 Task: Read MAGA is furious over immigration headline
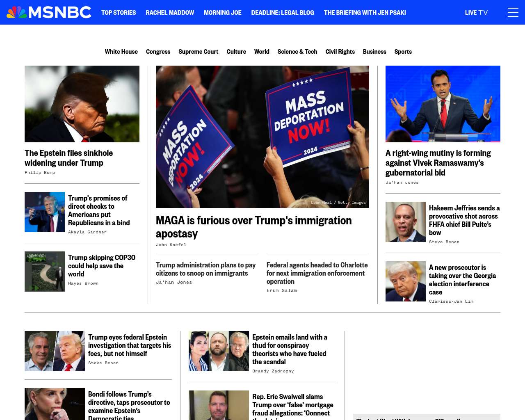[254, 227]
